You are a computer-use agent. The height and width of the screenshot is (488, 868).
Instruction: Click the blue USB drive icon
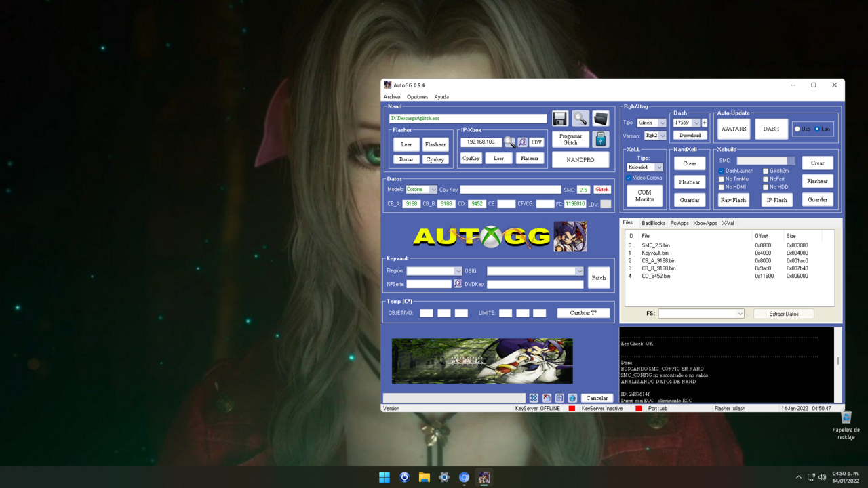click(x=601, y=139)
